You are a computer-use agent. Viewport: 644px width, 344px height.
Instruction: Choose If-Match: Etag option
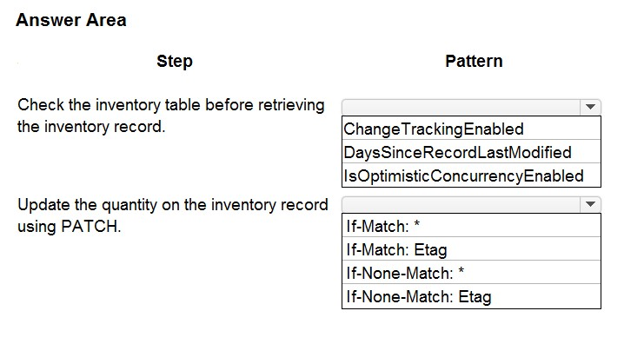pyautogui.click(x=472, y=248)
